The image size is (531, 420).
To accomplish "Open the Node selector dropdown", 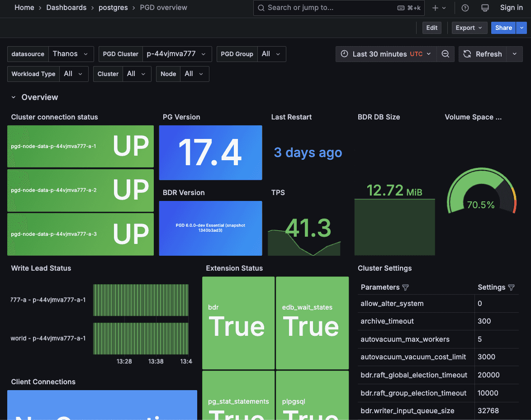I will [194, 74].
